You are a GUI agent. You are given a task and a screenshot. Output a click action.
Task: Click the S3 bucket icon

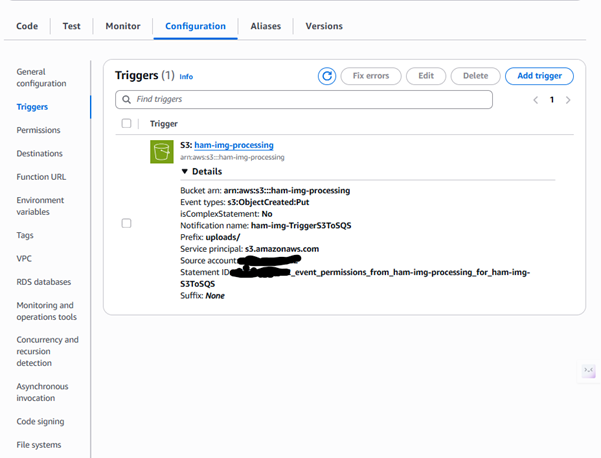161,152
